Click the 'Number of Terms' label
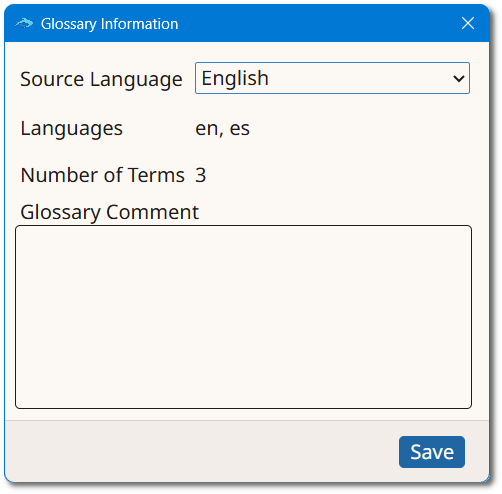Screen dimensions: 502x494 click(102, 175)
